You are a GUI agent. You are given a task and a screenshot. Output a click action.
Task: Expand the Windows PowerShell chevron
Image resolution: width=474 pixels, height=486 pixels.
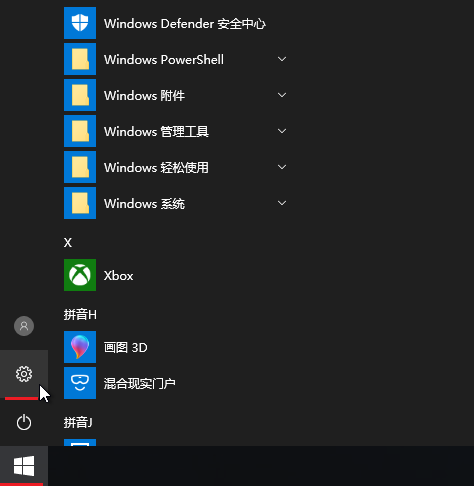click(x=282, y=59)
